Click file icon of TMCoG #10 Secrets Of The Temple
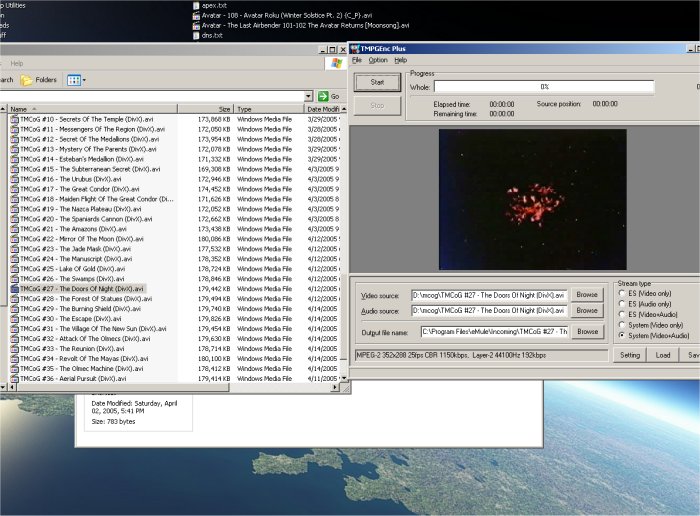Screen dimensions: 700x516 click(x=13, y=119)
